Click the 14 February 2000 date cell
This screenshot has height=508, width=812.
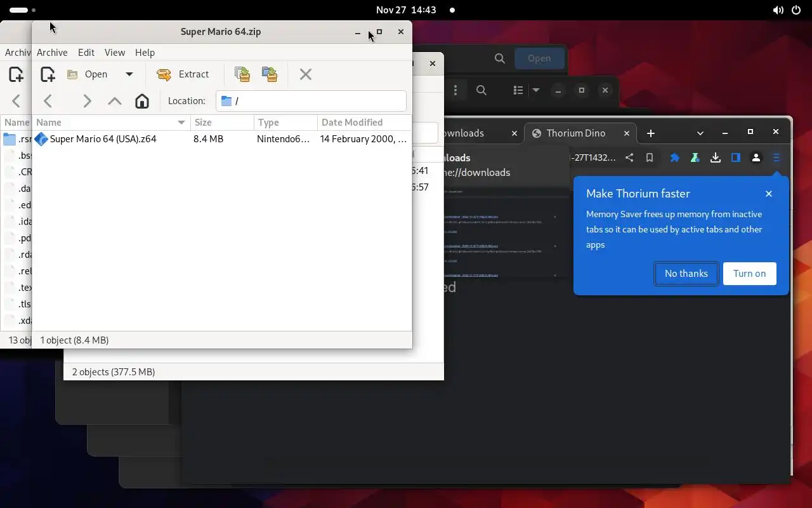click(x=363, y=139)
